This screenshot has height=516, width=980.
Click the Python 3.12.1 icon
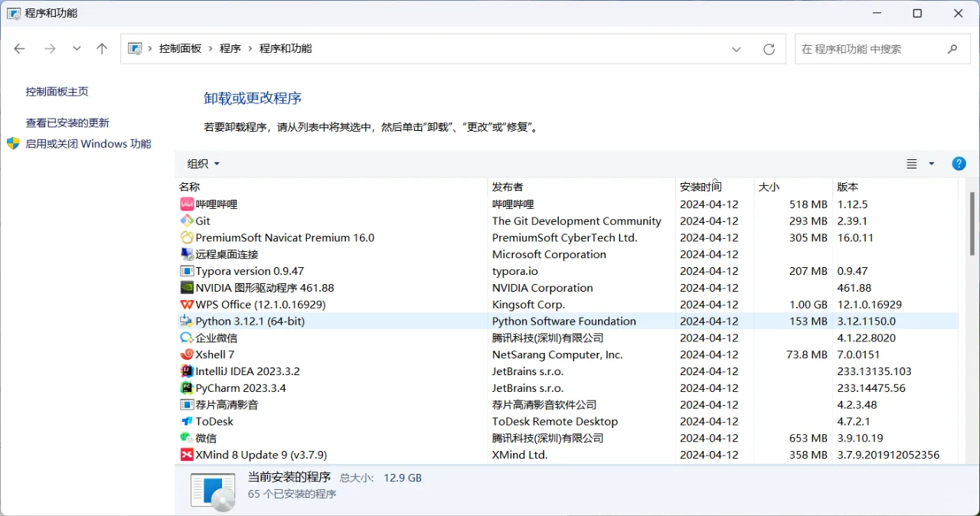pyautogui.click(x=187, y=322)
